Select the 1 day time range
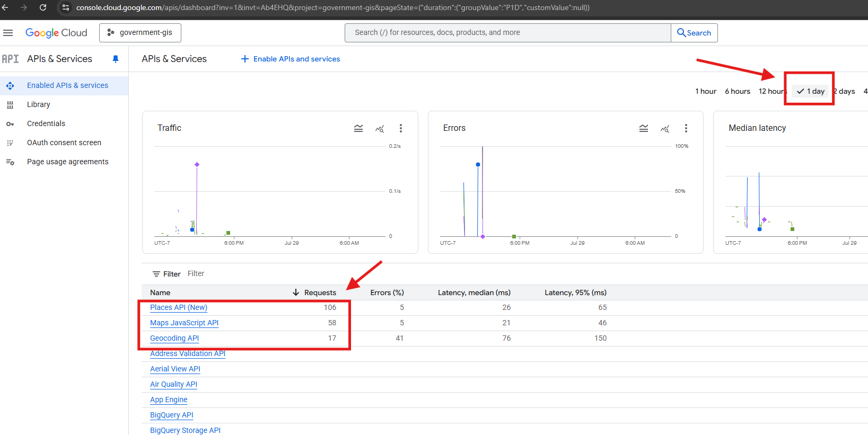868x435 pixels. coord(810,91)
